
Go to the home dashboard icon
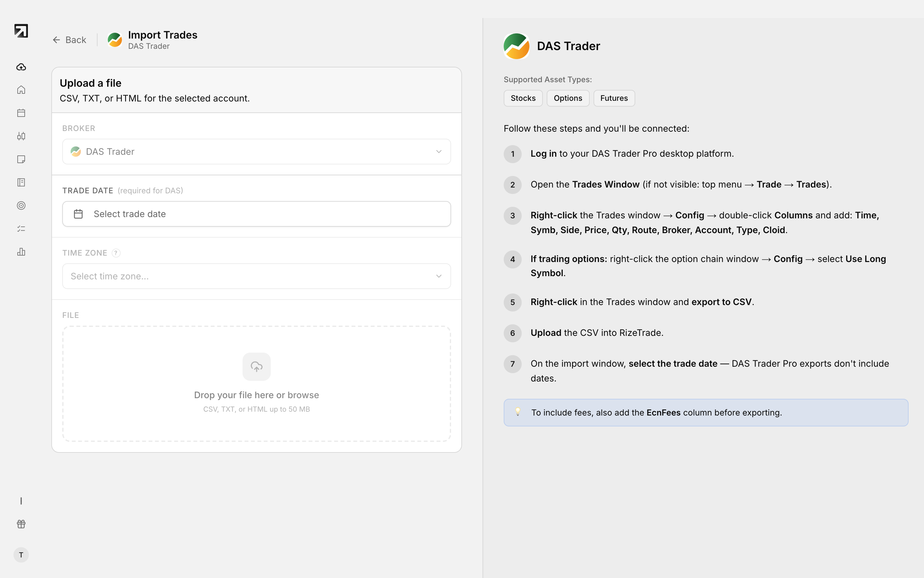[21, 90]
